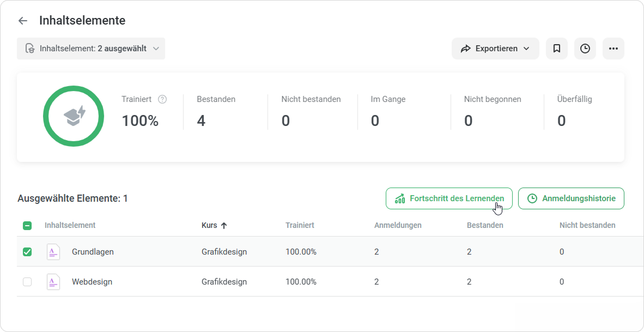Click the green training progress ring

coord(74,116)
